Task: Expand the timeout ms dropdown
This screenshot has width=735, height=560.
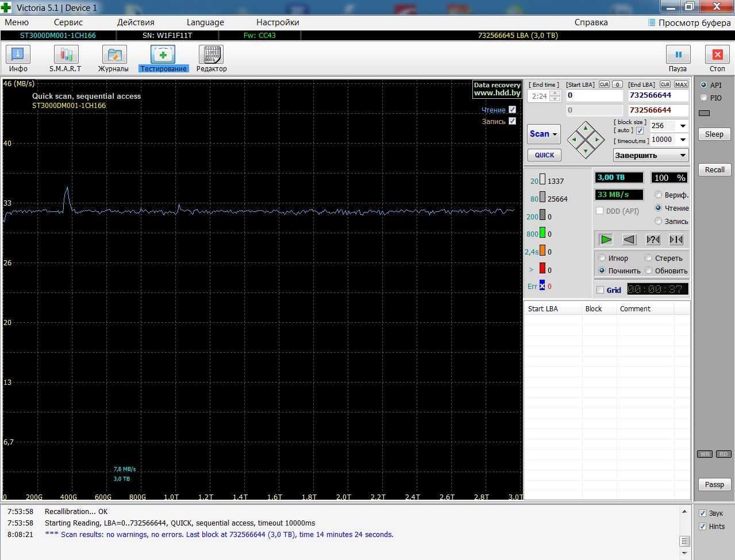Action: click(x=683, y=140)
